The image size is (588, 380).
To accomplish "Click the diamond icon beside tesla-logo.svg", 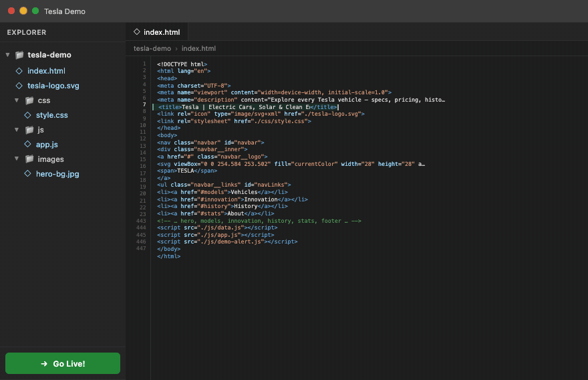I will click(x=19, y=86).
